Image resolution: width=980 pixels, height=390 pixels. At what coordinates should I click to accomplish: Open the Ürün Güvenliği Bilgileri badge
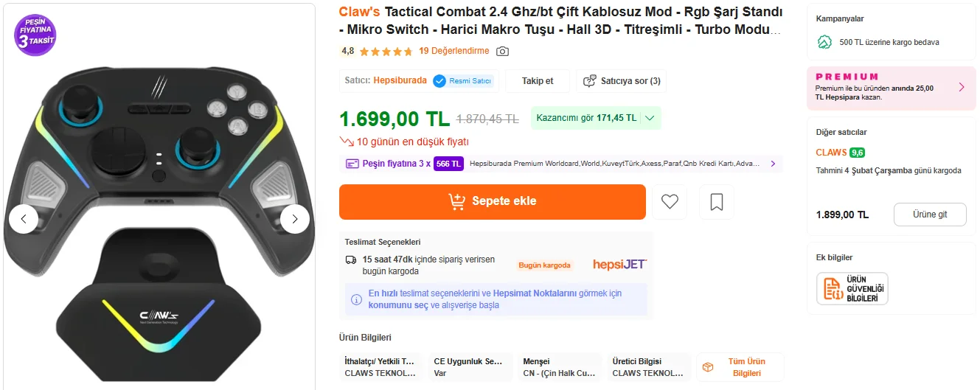click(852, 288)
